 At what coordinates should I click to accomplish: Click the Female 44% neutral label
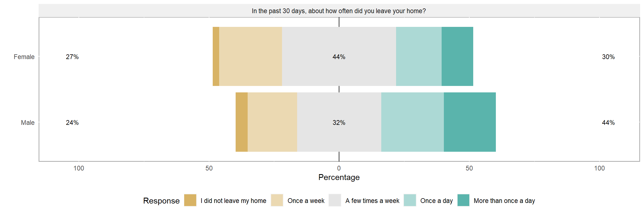point(339,57)
